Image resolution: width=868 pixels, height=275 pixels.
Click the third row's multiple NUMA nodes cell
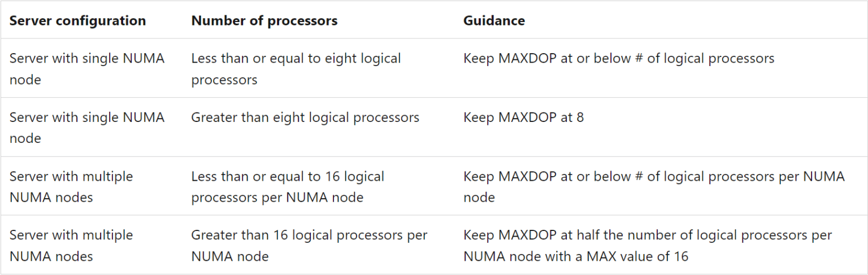point(71,186)
